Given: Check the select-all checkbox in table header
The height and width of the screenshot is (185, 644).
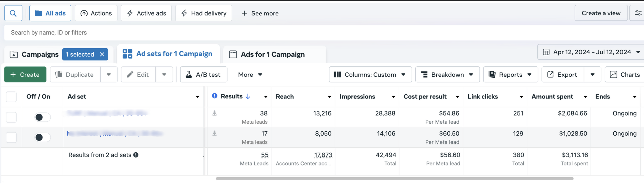Looking at the screenshot, I should (11, 97).
